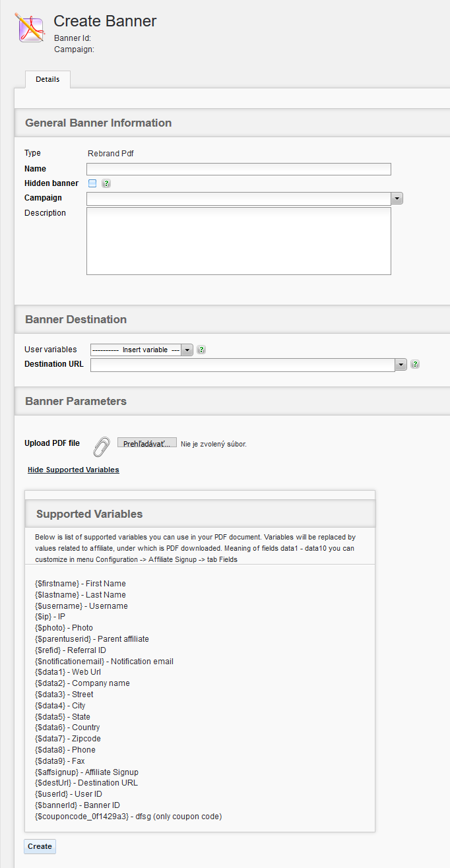This screenshot has width=450, height=868.
Task: Focus the banner Name input field
Action: click(238, 169)
